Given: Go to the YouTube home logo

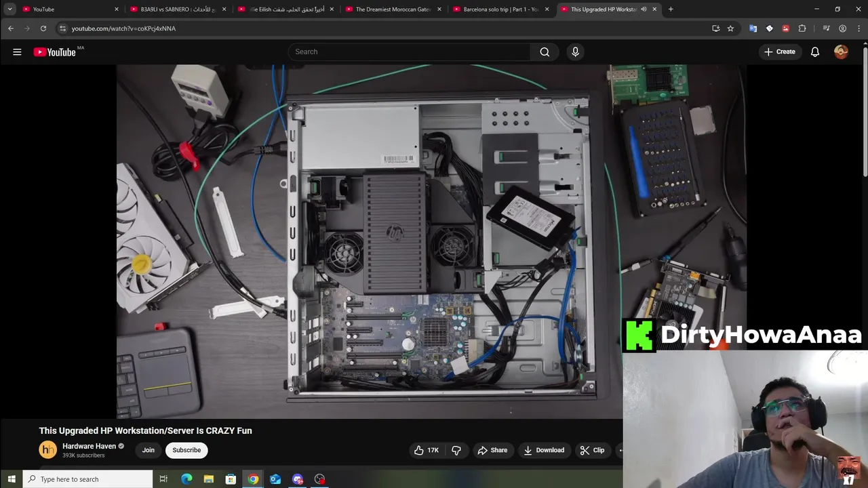Looking at the screenshot, I should pos(55,52).
